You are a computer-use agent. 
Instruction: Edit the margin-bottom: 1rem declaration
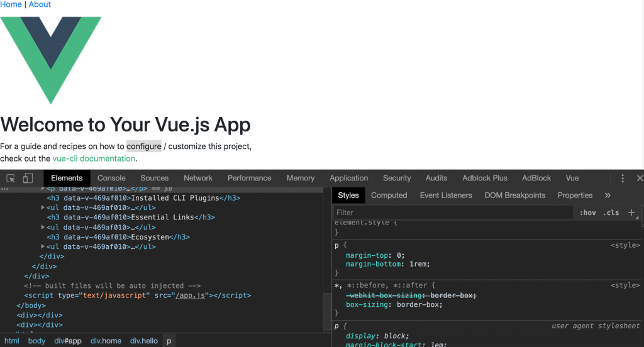387,264
